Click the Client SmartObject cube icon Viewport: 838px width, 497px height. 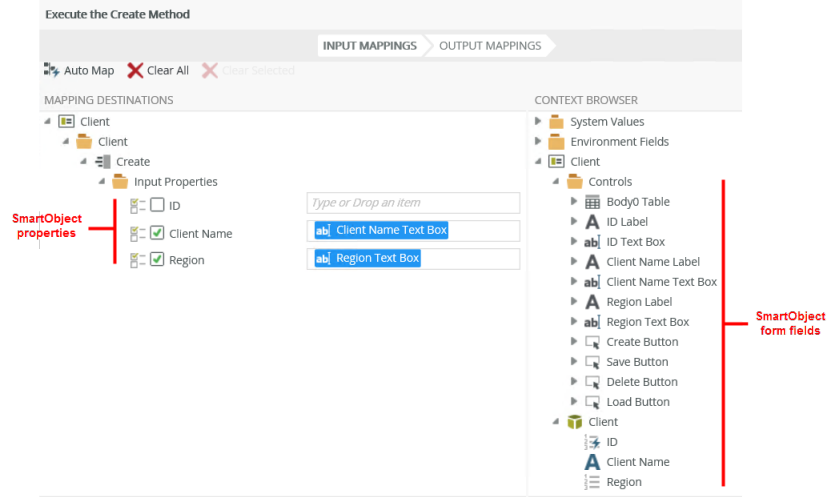574,422
